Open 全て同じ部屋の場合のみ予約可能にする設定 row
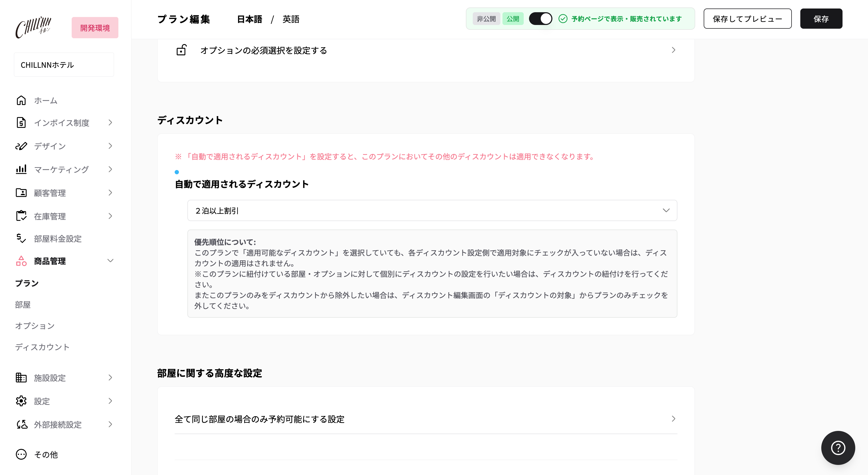868x475 pixels. point(426,419)
